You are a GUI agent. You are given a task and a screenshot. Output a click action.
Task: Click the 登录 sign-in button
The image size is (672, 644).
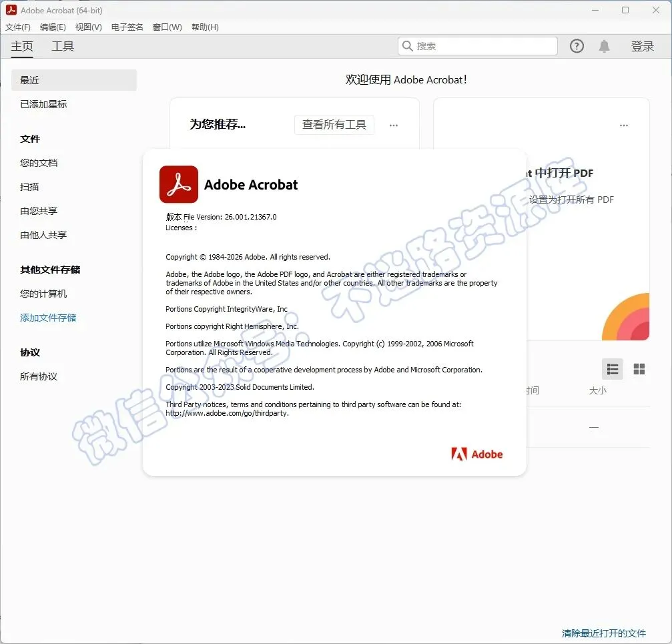point(642,46)
